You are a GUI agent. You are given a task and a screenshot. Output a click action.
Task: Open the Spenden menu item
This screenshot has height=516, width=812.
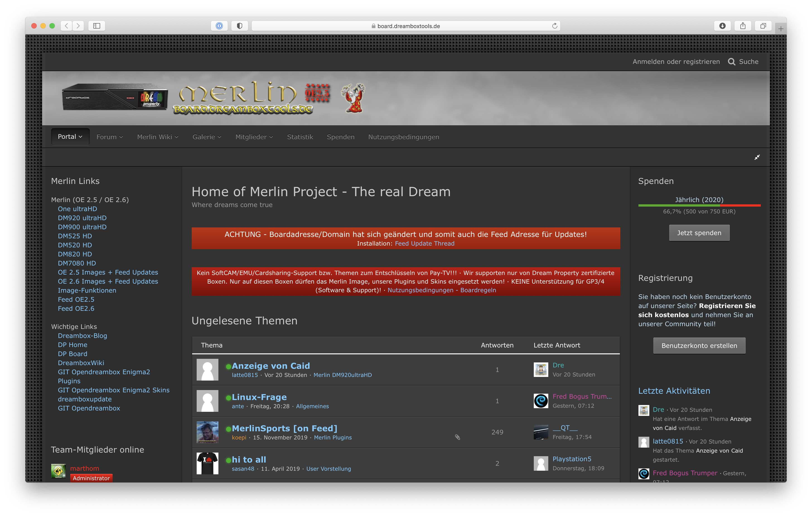coord(341,137)
